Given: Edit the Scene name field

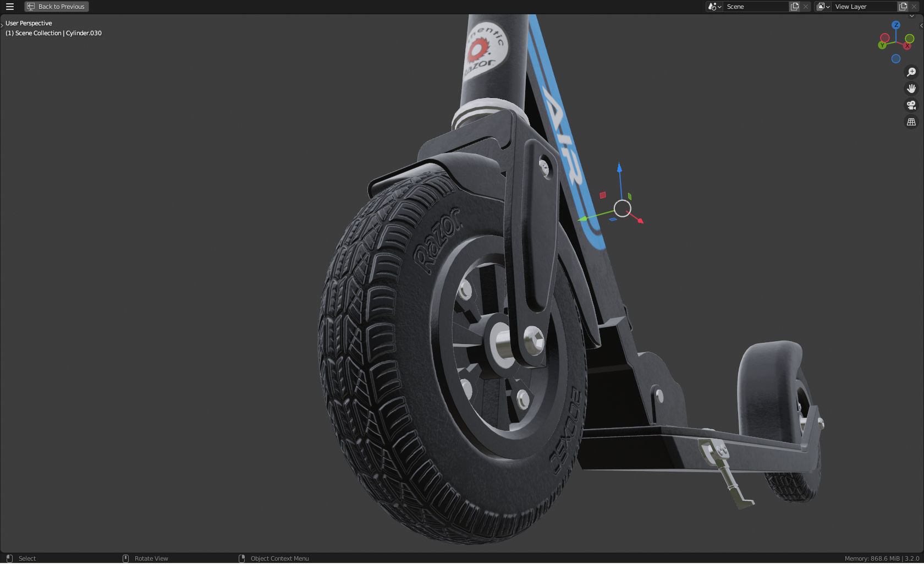Looking at the screenshot, I should tap(756, 7).
